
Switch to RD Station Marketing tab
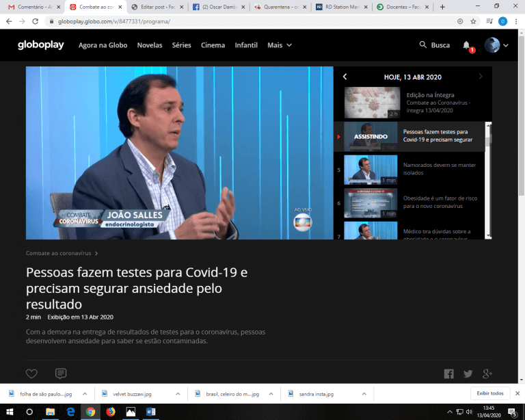click(342, 7)
